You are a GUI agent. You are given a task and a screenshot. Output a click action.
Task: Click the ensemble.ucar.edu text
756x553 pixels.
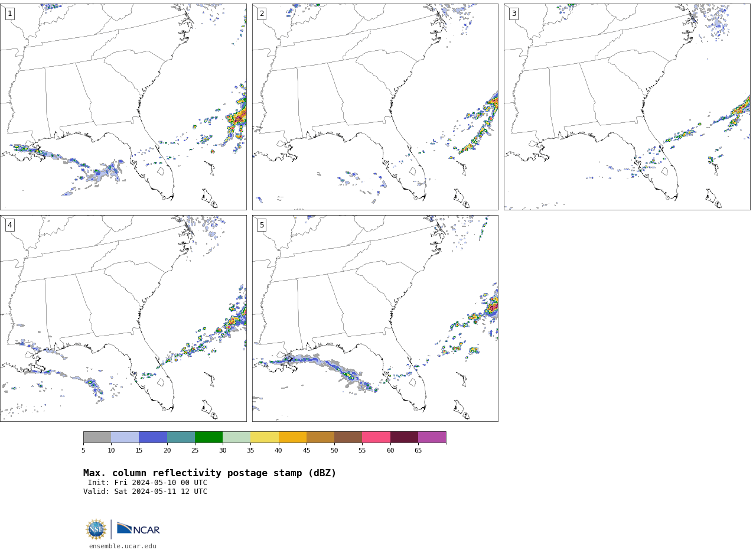[x=123, y=547]
